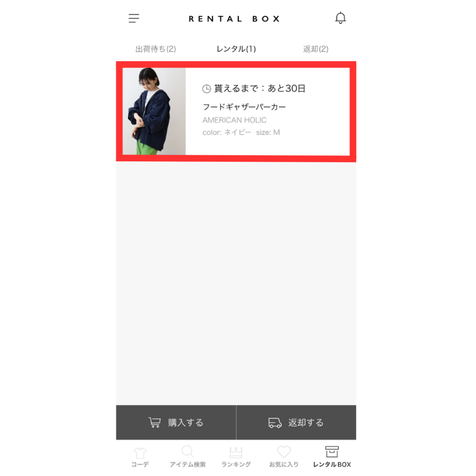Click the 購入する button label

tap(185, 423)
